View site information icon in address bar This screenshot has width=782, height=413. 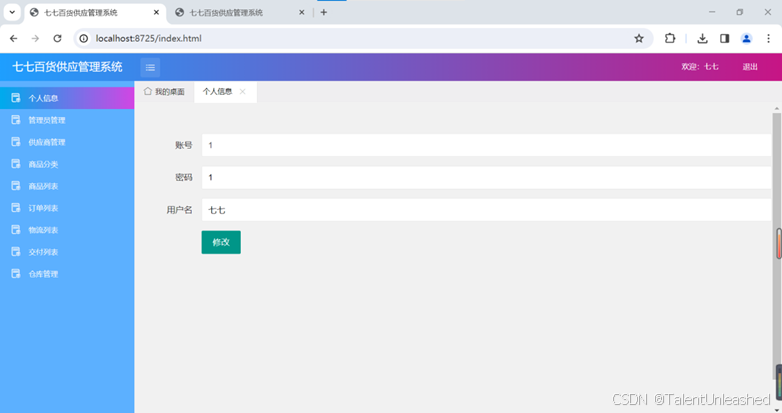click(x=84, y=38)
